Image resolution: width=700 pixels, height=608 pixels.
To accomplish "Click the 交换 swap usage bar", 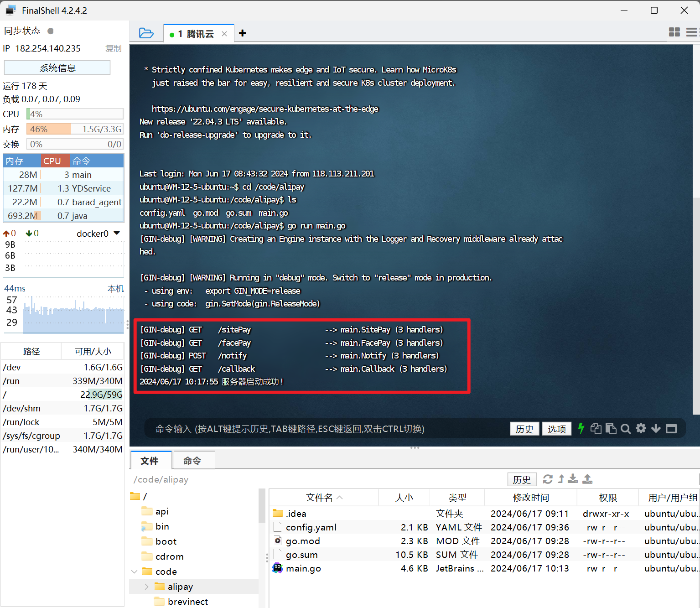I will point(75,144).
